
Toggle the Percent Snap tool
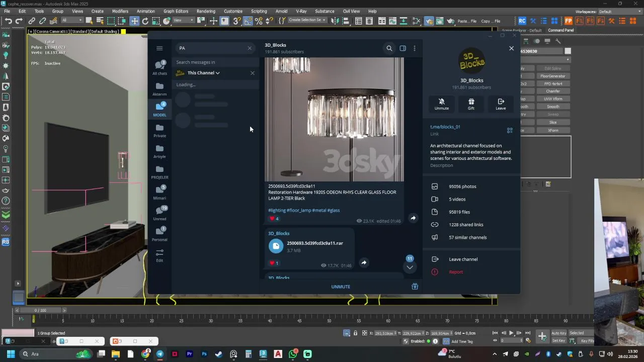pos(259,21)
